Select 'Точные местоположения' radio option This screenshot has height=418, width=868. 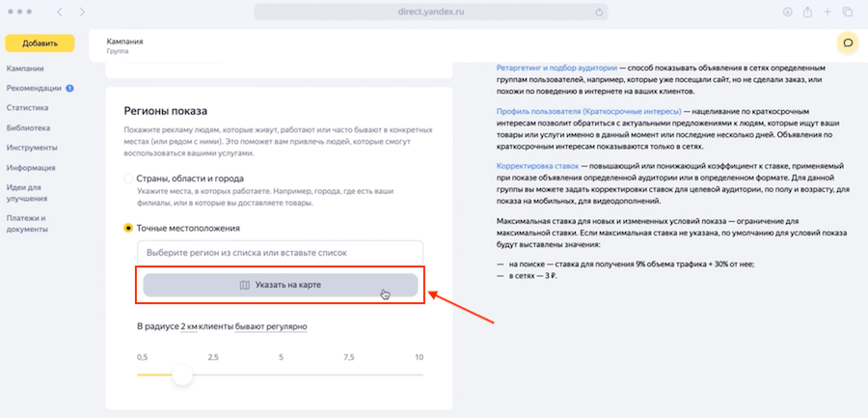[x=129, y=228]
